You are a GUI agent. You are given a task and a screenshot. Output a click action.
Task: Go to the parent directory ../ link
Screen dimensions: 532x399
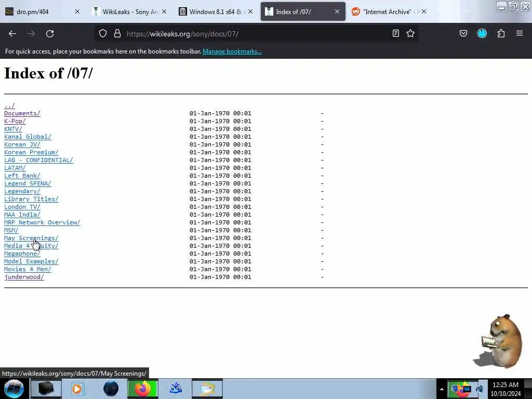(x=9, y=105)
